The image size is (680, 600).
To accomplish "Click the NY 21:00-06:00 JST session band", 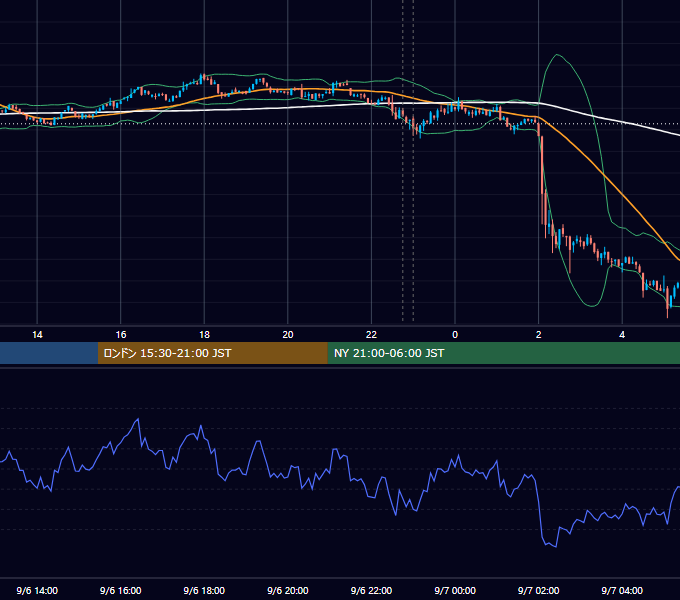I will click(x=503, y=353).
